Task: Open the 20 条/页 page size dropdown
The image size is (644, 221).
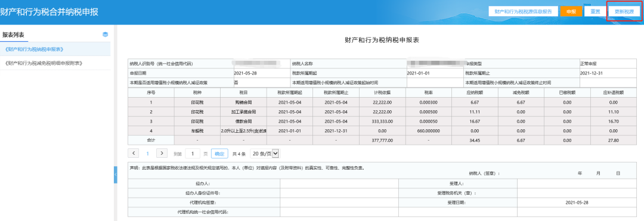Action: (265, 153)
